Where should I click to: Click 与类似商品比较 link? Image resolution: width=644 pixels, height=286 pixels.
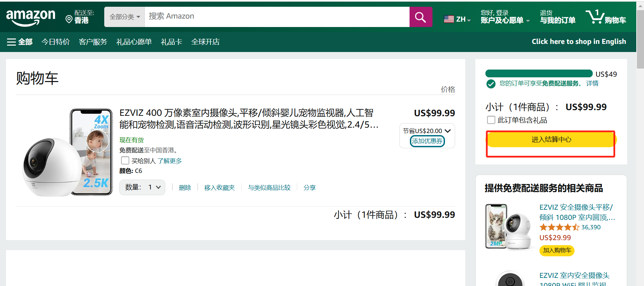pos(269,188)
